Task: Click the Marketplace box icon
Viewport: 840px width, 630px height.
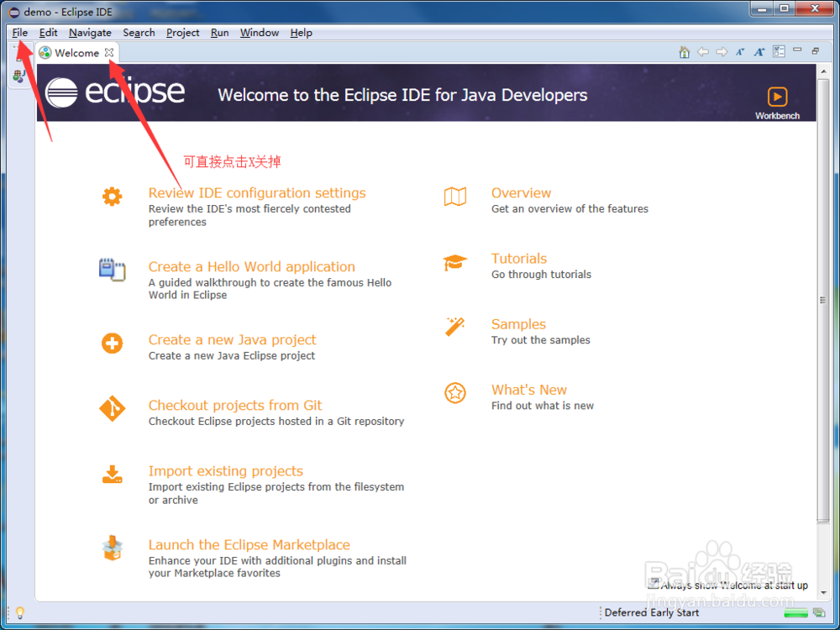Action: click(112, 548)
